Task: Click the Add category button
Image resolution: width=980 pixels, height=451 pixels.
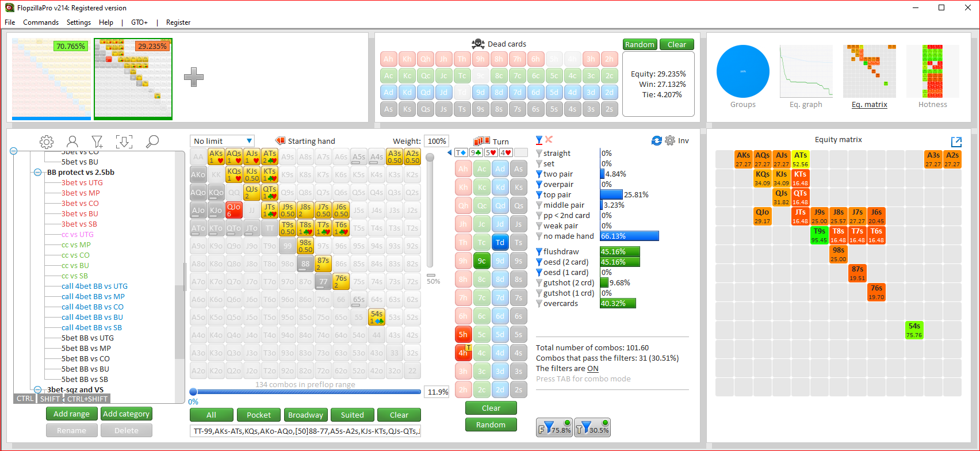Action: pyautogui.click(x=127, y=414)
